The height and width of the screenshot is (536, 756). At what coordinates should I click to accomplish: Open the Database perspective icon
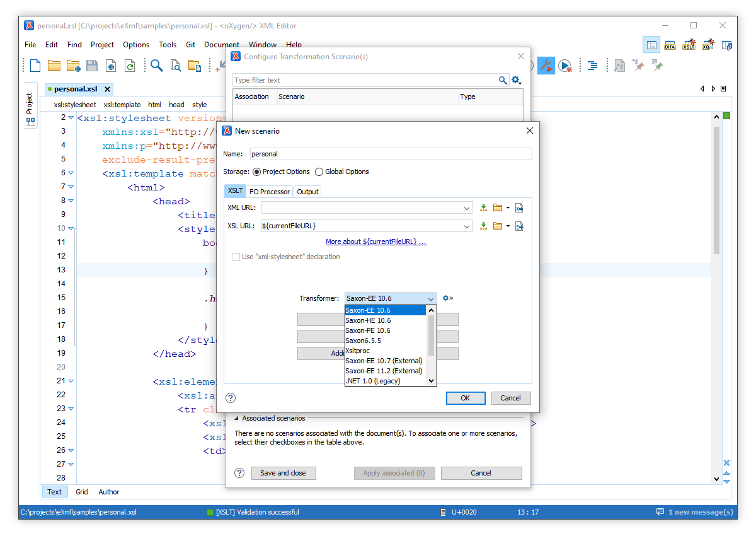[x=726, y=45]
